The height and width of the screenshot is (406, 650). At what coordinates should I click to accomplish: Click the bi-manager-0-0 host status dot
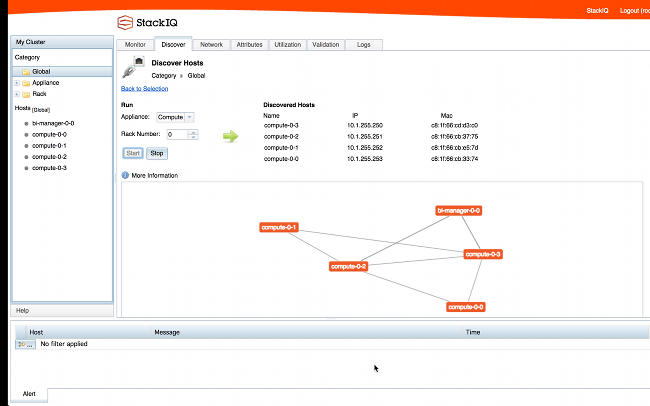pyautogui.click(x=26, y=124)
